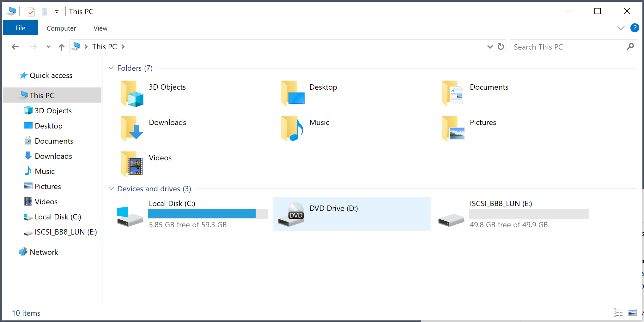This screenshot has width=644, height=322.
Task: Click '49.8 GB free of 49.9 GB' text
Action: 509,225
